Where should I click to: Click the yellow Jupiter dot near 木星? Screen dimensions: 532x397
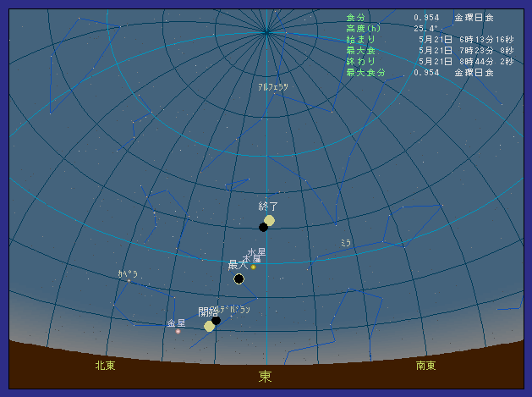(x=253, y=267)
